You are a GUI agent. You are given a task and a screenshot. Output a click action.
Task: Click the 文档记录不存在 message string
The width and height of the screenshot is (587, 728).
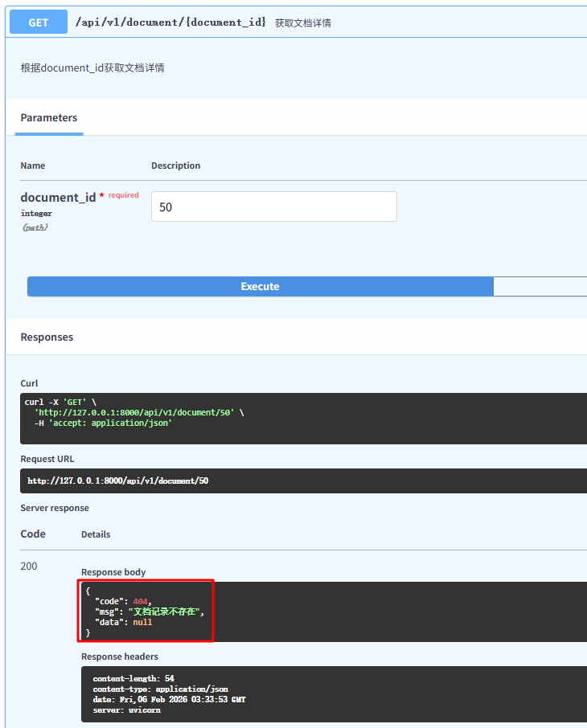[166, 611]
